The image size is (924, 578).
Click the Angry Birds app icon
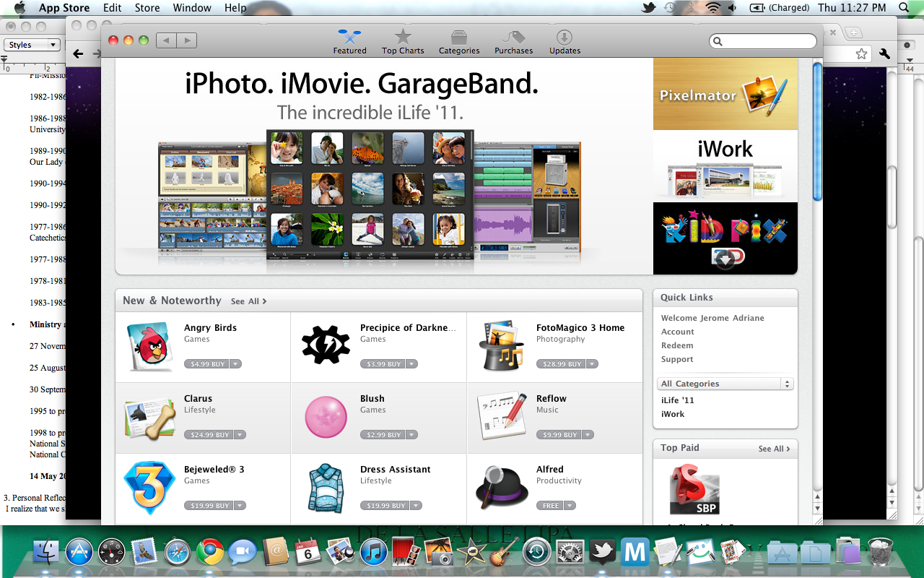pos(150,347)
